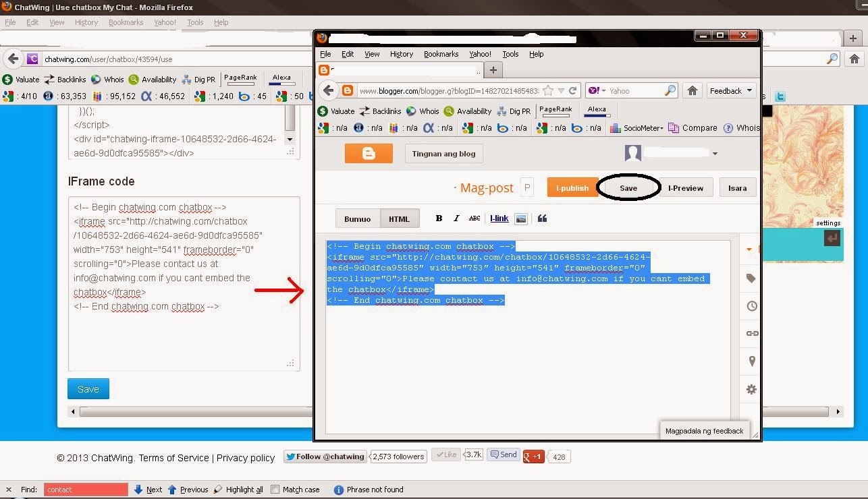Click Whois in ChatWing window SEO toolbar

(107, 80)
